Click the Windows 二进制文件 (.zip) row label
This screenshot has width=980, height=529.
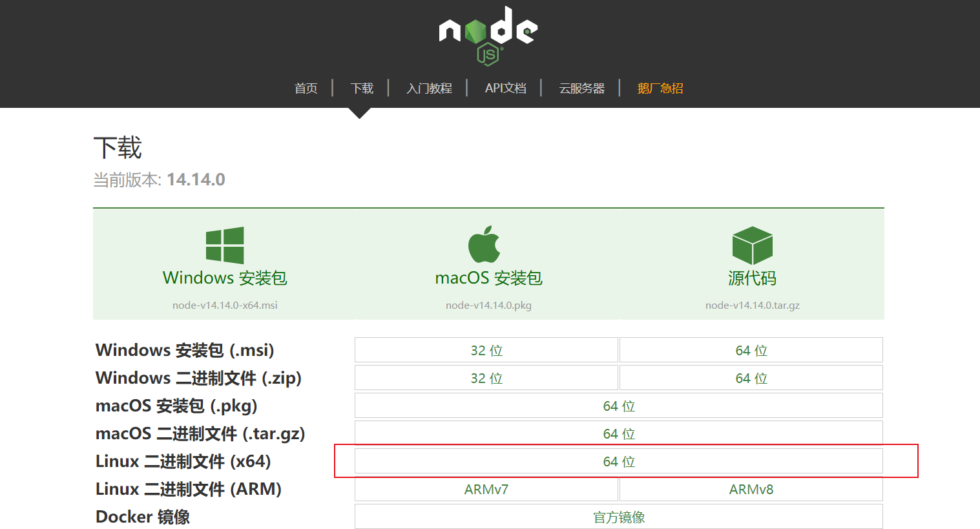pos(199,378)
